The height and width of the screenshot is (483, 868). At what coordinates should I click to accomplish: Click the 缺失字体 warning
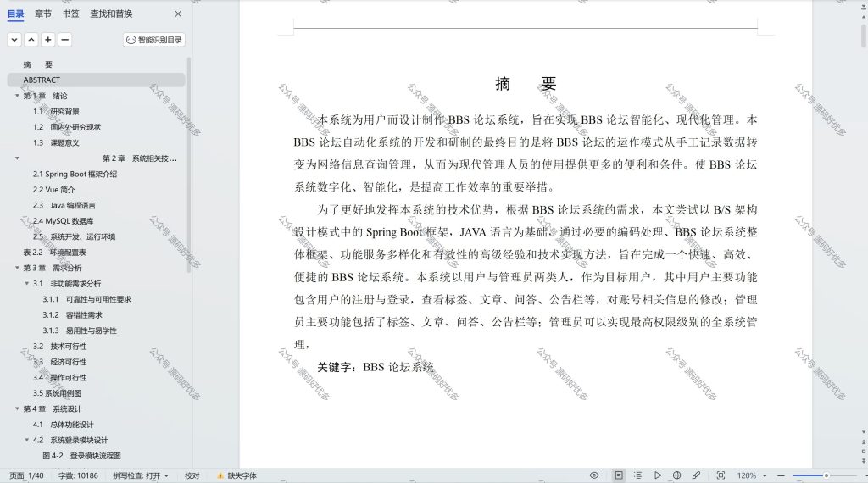(237, 475)
